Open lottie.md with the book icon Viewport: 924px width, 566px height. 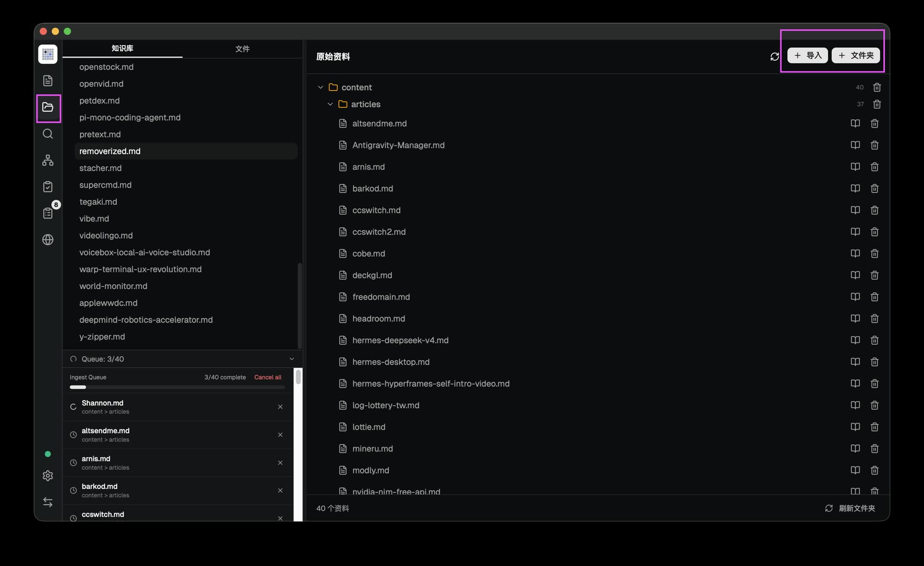coord(855,426)
